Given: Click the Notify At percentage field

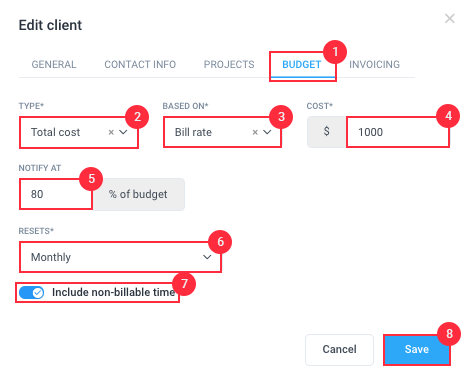Looking at the screenshot, I should point(56,194).
